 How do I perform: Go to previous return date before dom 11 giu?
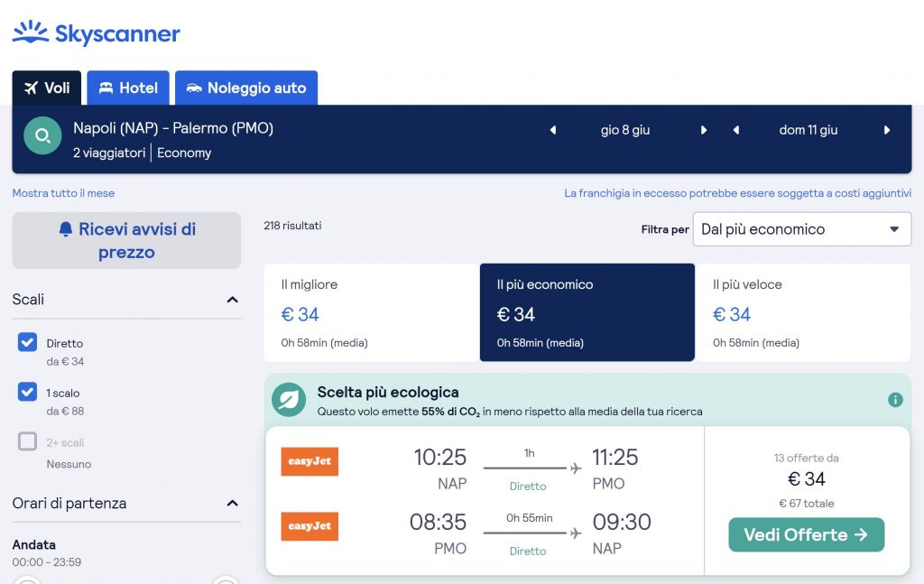(736, 130)
